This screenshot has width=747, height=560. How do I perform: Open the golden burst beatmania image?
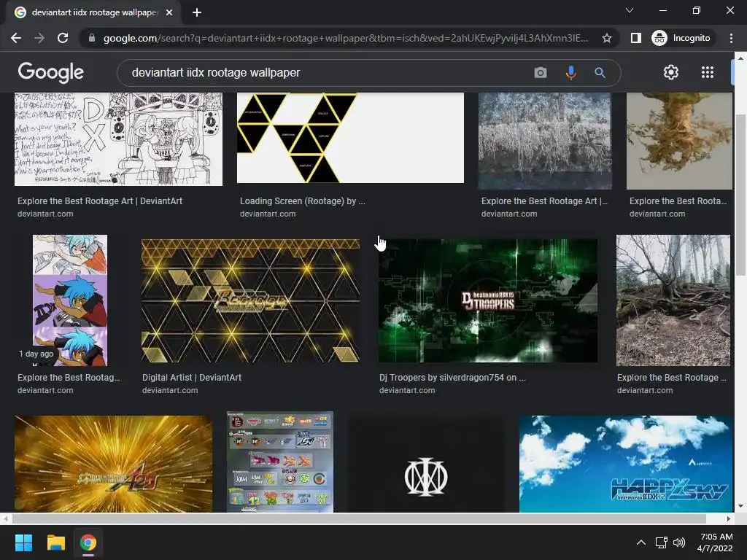(113, 464)
